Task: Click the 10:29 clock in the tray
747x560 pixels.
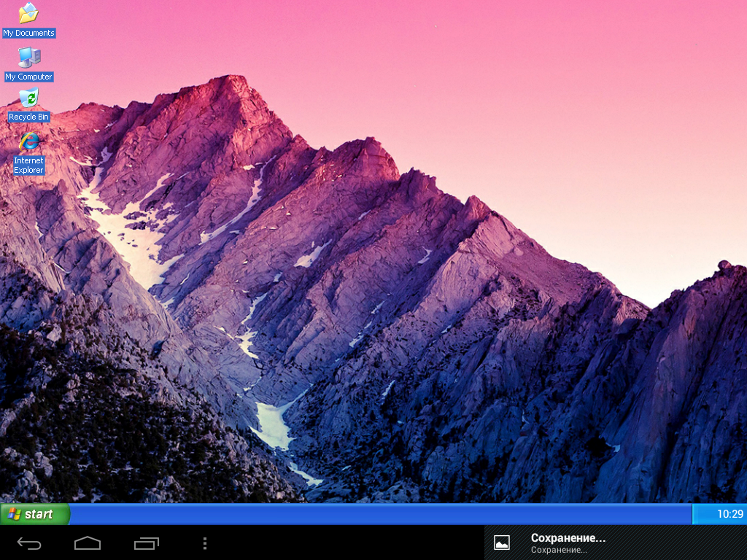Action: coord(729,514)
